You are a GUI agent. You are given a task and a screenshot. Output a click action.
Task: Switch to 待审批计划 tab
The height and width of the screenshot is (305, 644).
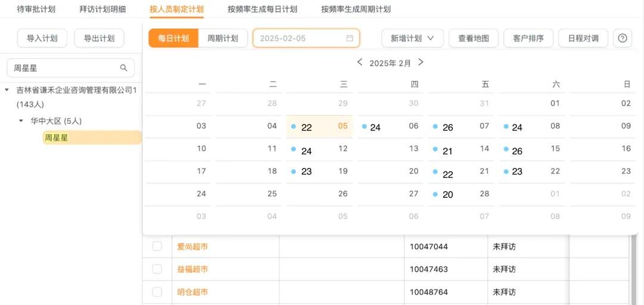(x=36, y=9)
